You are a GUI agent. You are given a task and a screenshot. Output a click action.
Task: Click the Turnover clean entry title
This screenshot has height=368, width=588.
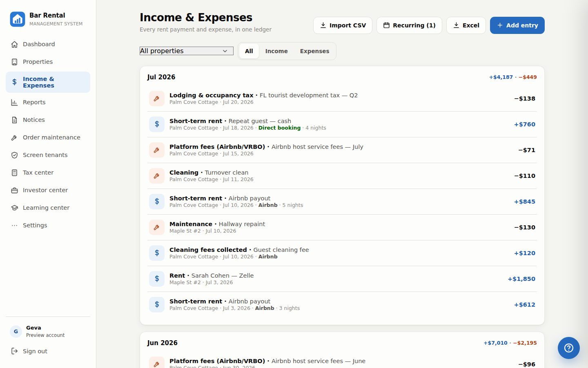pyautogui.click(x=209, y=173)
